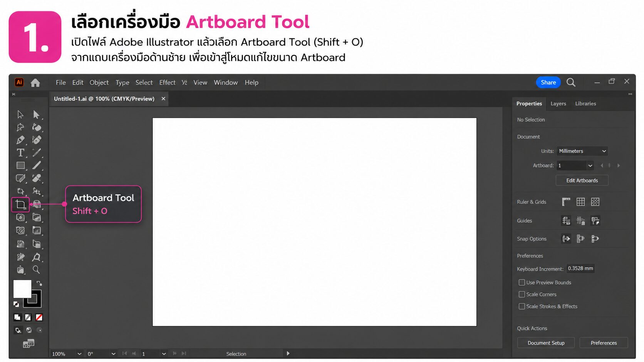Image resolution: width=644 pixels, height=362 pixels.
Task: Click the Document Setup button
Action: point(546,343)
